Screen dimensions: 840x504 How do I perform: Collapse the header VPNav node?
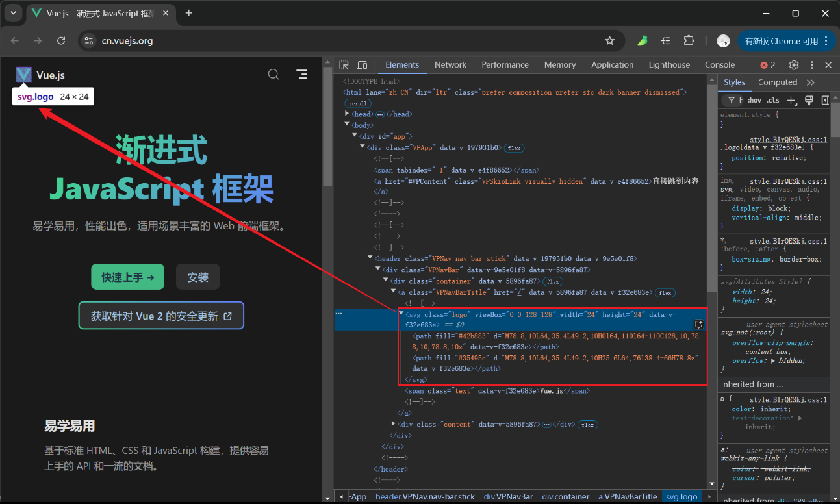[x=370, y=258]
